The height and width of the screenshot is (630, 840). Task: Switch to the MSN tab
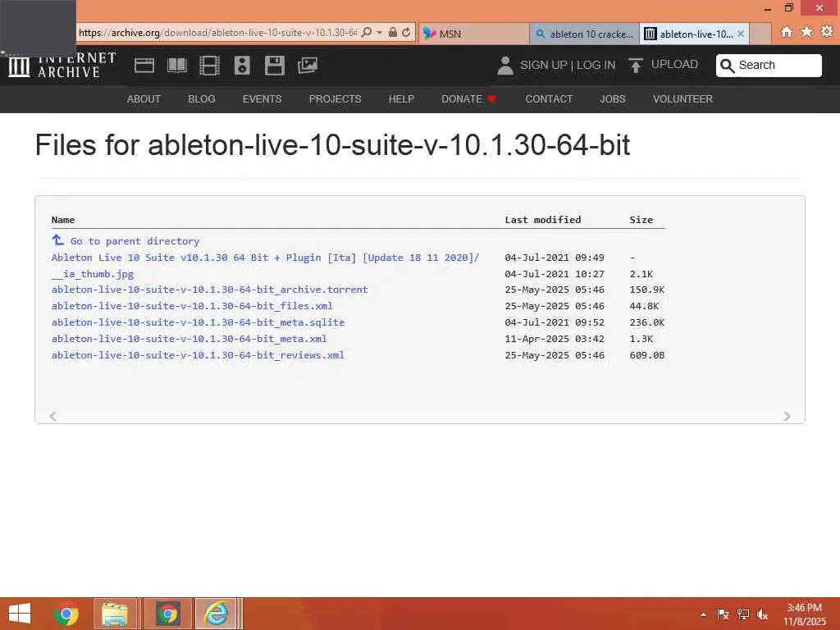click(473, 34)
